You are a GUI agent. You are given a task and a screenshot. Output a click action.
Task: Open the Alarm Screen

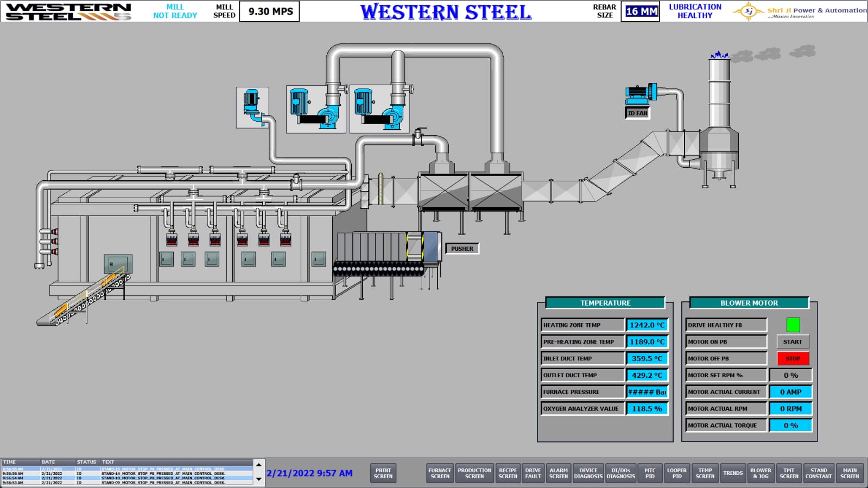point(559,473)
